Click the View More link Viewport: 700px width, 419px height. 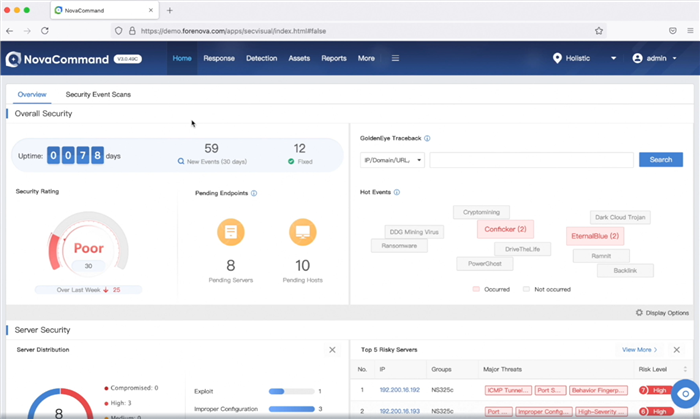tap(639, 350)
